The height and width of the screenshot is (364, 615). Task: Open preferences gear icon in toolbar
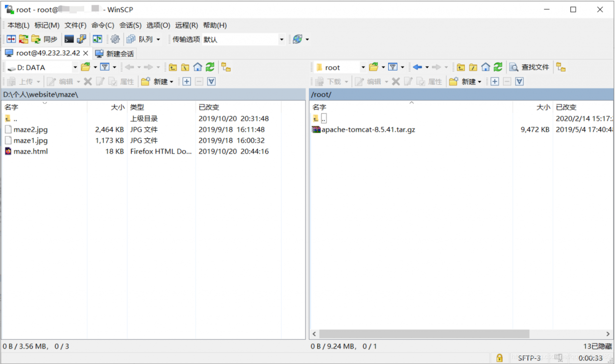(115, 39)
